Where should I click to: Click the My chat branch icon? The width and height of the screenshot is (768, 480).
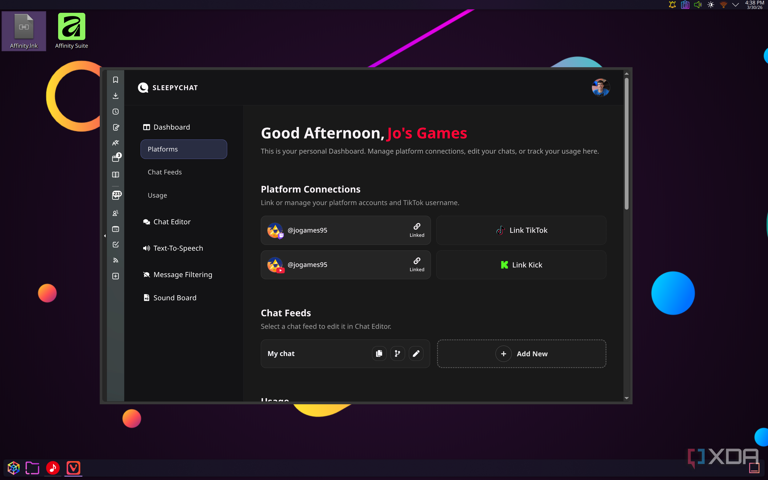click(397, 354)
